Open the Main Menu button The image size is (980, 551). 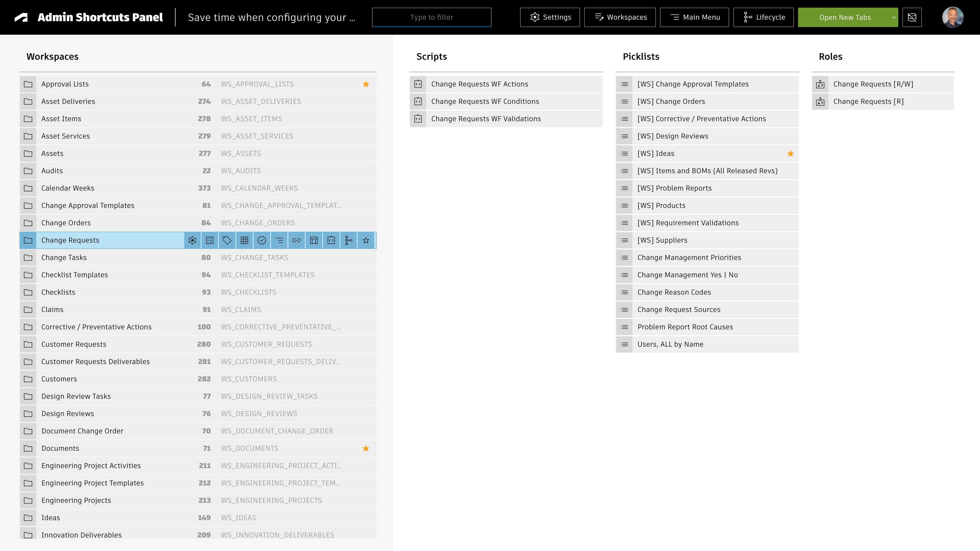694,18
